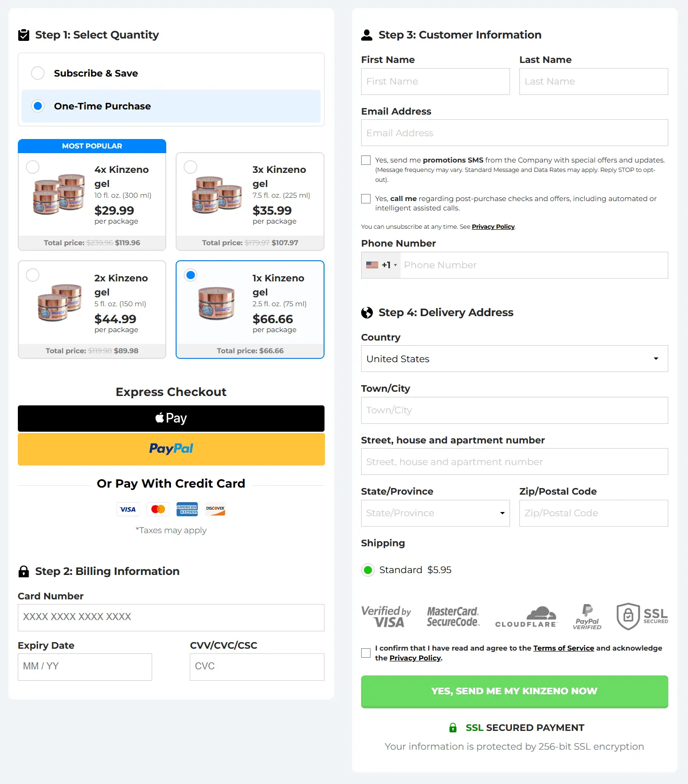
Task: Click the Email Address field
Action: click(515, 133)
